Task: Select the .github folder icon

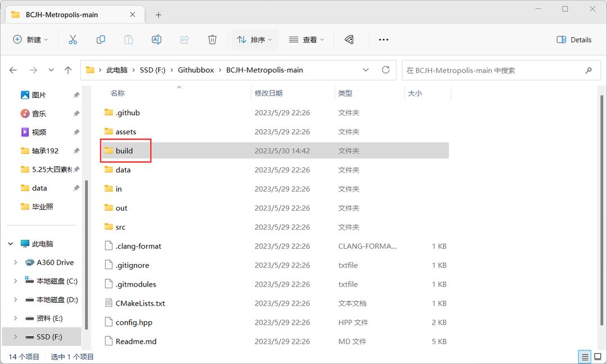Action: click(x=109, y=112)
